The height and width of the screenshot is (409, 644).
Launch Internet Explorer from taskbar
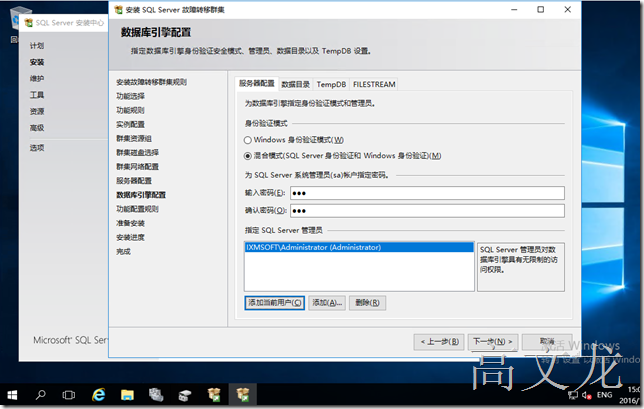(x=98, y=395)
